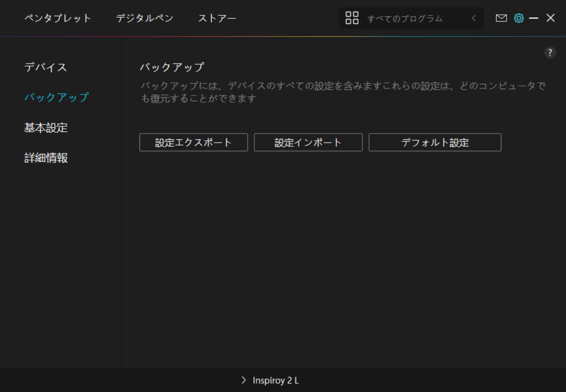Click the Inspiroy 2 L device name
Screen dimensions: 566x392
[x=276, y=380]
